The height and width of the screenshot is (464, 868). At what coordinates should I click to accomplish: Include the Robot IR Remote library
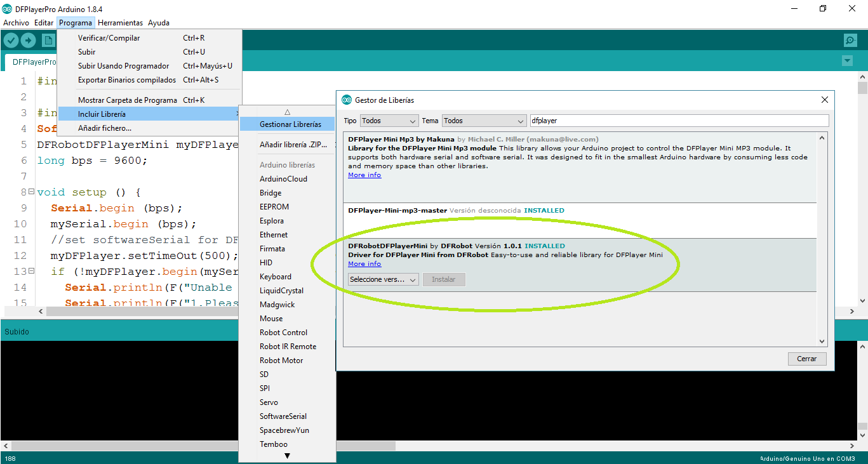[287, 347]
